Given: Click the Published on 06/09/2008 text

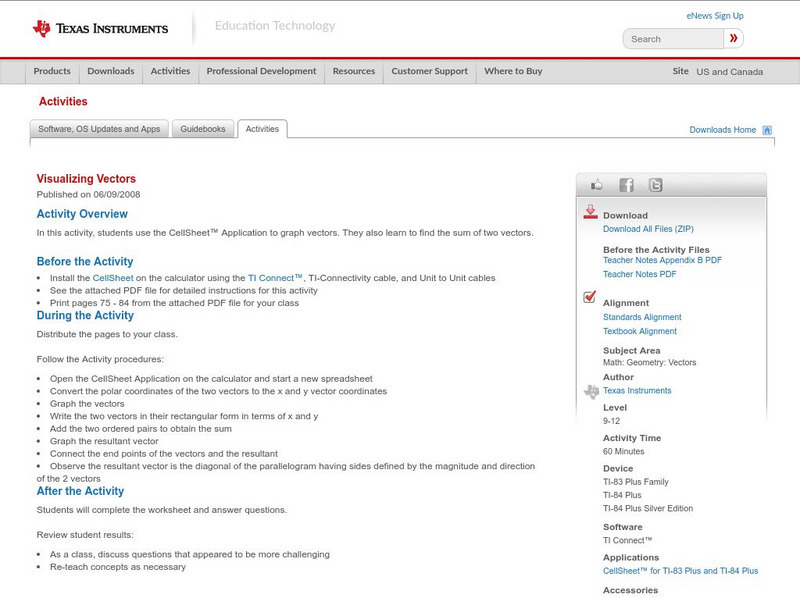Looking at the screenshot, I should [88, 194].
